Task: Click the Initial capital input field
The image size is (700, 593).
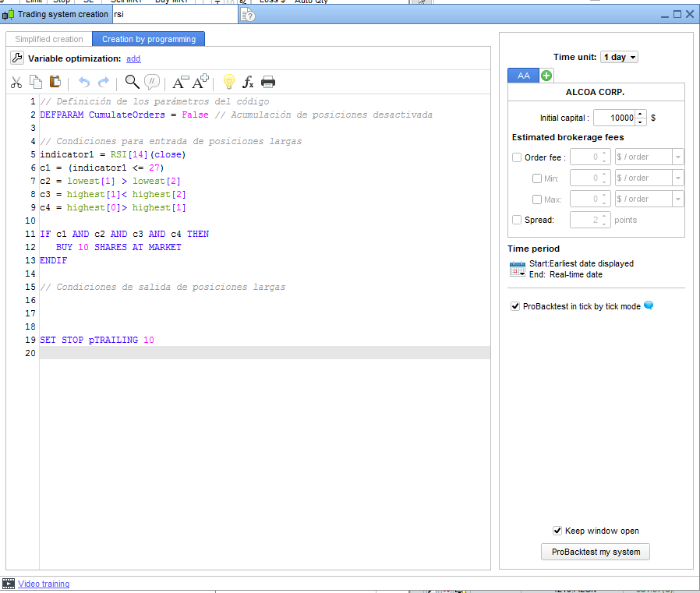Action: point(614,118)
